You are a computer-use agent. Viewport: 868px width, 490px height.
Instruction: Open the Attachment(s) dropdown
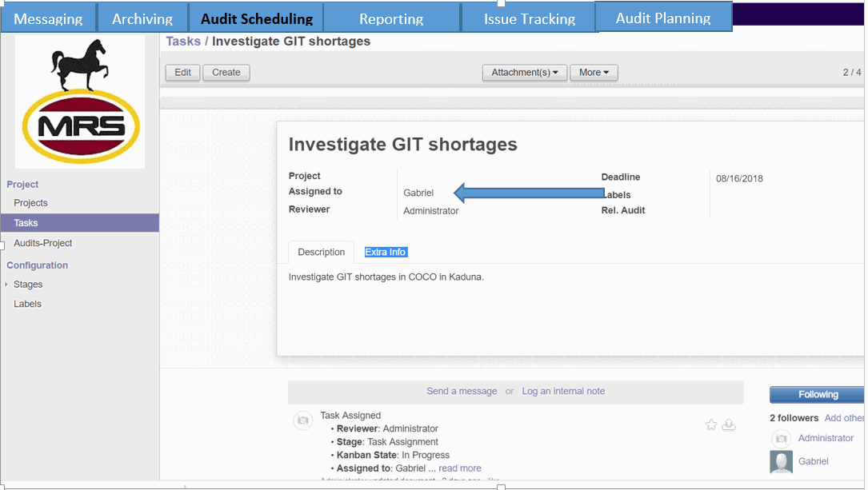click(524, 73)
